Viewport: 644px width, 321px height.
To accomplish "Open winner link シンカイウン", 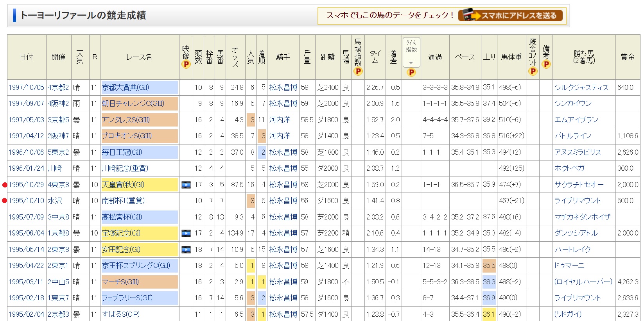I will point(573,103).
